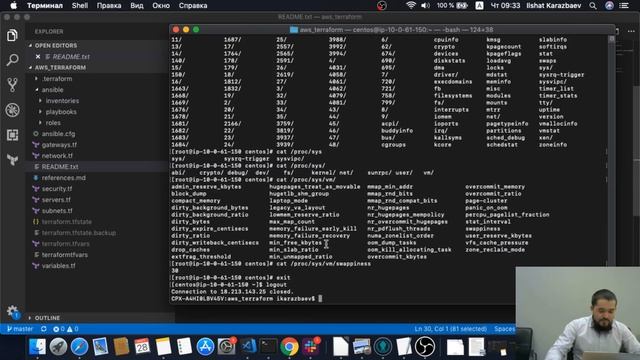Viewport: 640px width, 360px height.
Task: Show errors and warnings in status bar
Action: (x=65, y=329)
